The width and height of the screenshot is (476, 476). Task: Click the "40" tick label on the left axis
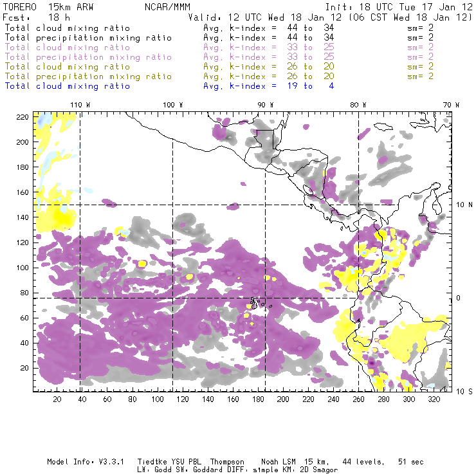pyautogui.click(x=25, y=343)
